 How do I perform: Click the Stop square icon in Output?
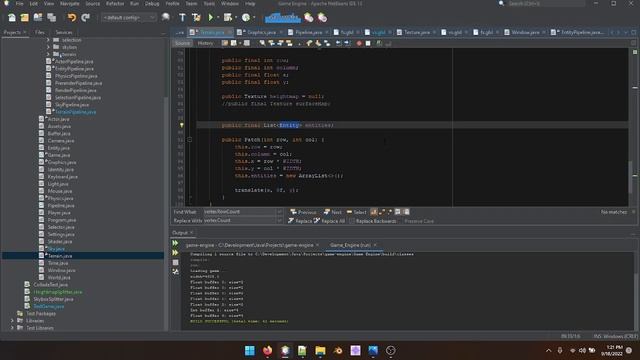tap(175, 262)
